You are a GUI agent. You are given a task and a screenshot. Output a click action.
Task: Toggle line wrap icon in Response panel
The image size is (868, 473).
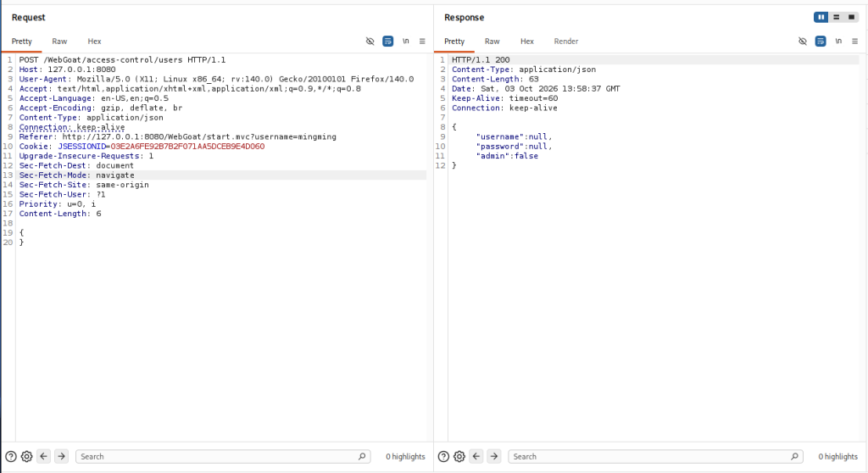[x=821, y=41]
